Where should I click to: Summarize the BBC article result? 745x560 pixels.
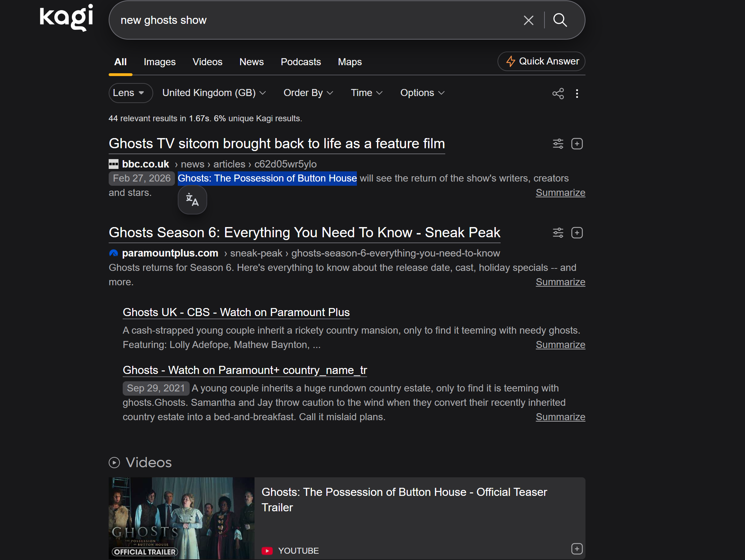[560, 193]
